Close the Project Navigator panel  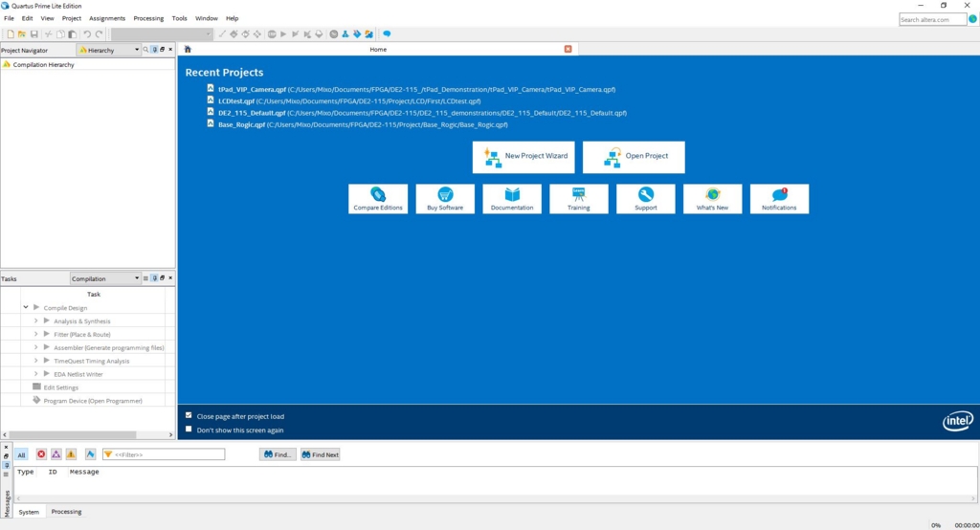(170, 50)
